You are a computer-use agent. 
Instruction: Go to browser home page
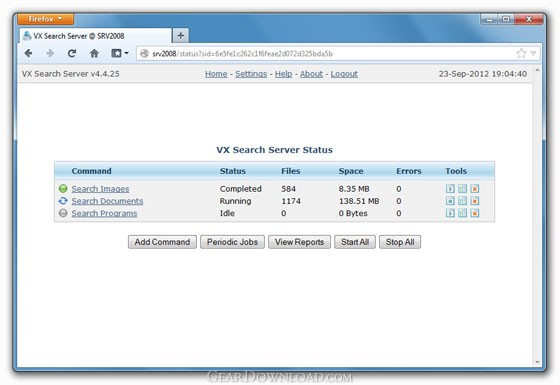click(94, 54)
